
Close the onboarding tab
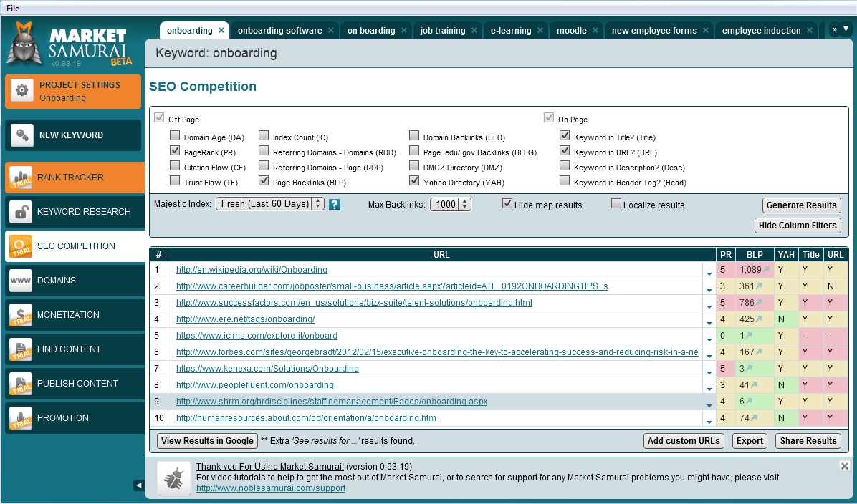coord(221,31)
